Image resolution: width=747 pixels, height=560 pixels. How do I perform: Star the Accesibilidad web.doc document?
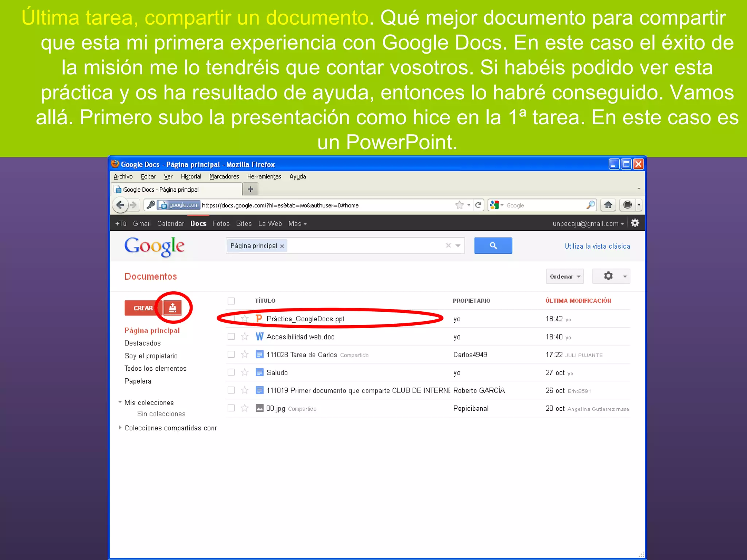point(245,337)
